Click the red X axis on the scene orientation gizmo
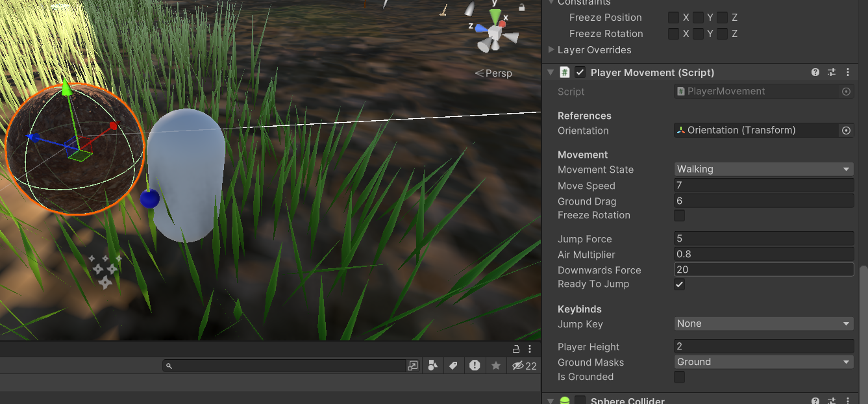Image resolution: width=868 pixels, height=404 pixels. click(502, 25)
